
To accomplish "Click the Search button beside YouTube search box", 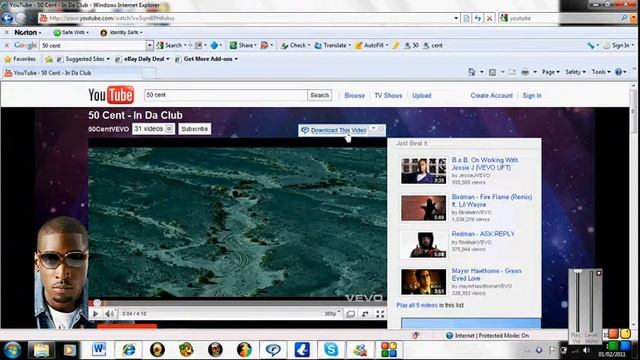I will (319, 95).
